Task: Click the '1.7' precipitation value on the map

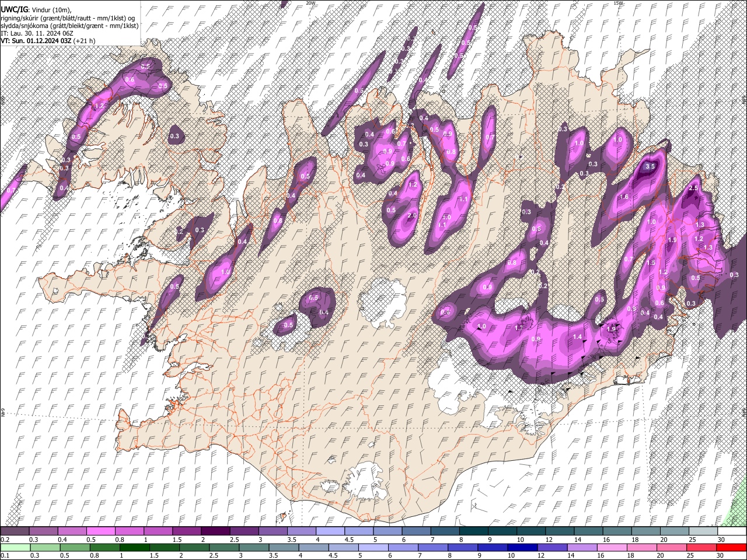Action: click(x=519, y=328)
